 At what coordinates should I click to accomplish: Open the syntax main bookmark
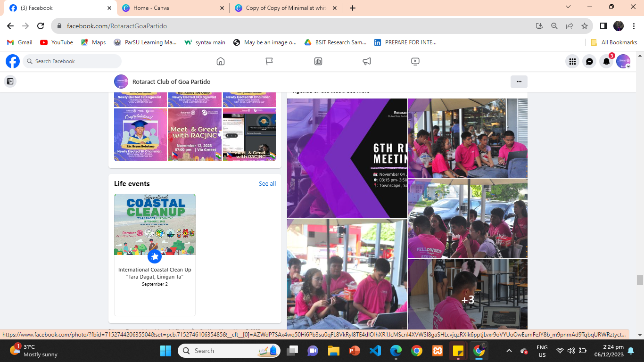click(x=205, y=42)
